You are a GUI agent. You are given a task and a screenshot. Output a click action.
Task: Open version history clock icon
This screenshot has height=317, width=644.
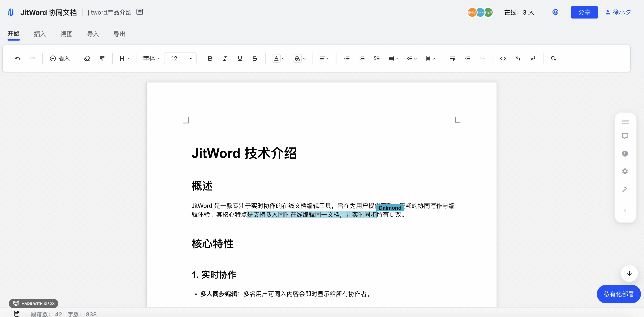point(625,153)
